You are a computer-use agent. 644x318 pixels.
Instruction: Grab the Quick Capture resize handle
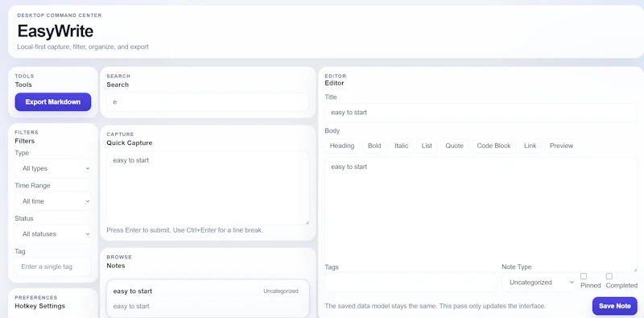307,222
